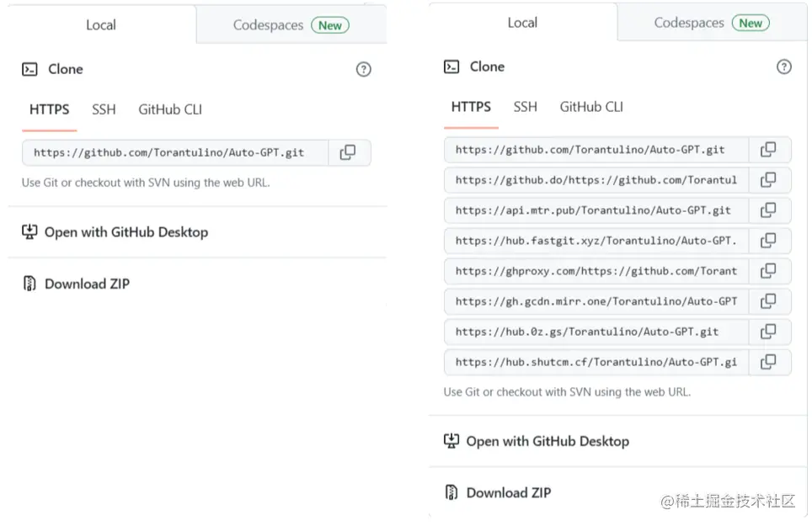
Task: Copy the hub.0z.gs mirror URL
Action: 768,332
